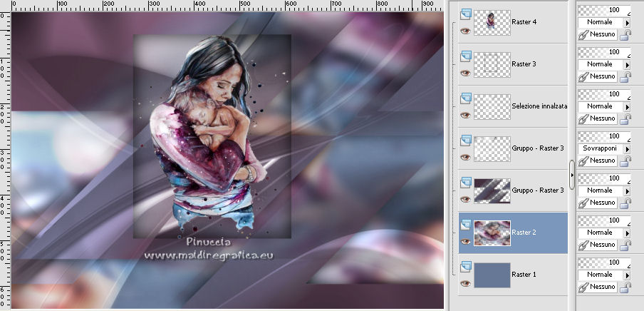Viewport: 644px width, 311px height.
Task: Click the layer type icon of Raster 2
Action: coord(465,225)
